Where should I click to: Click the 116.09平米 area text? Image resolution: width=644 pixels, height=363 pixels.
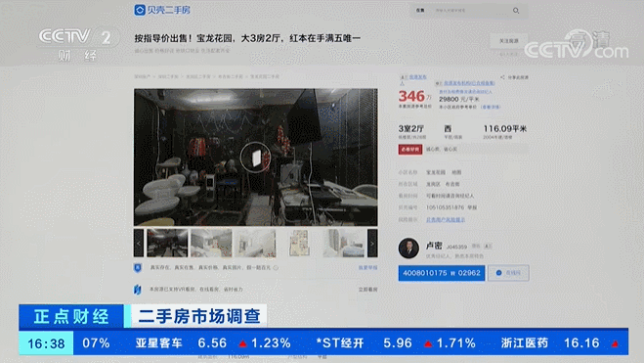pyautogui.click(x=505, y=129)
